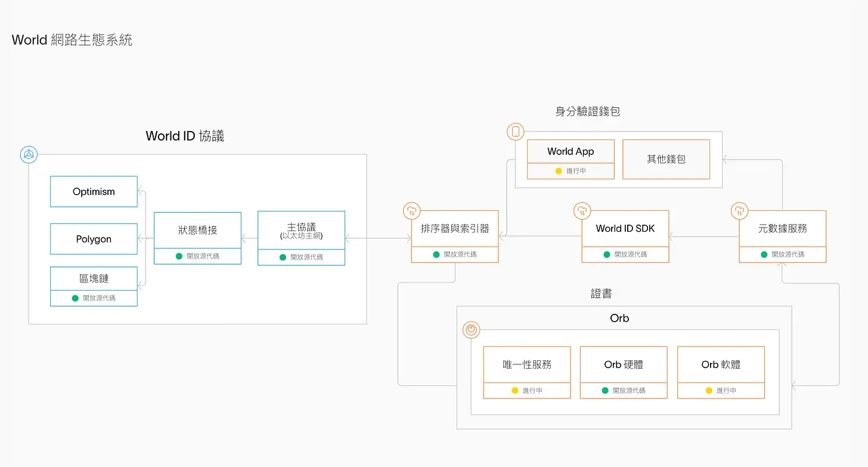
Task: Click 開放源代碼 label under 狀態橋接
Action: [x=203, y=256]
